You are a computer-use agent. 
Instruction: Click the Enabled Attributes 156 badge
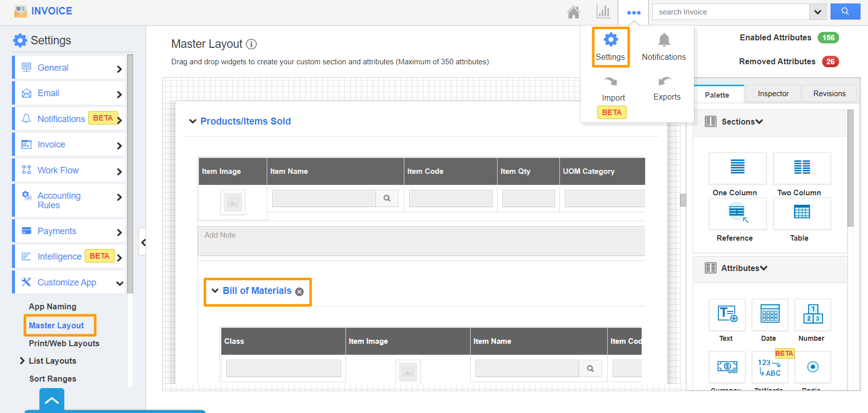pyautogui.click(x=828, y=38)
